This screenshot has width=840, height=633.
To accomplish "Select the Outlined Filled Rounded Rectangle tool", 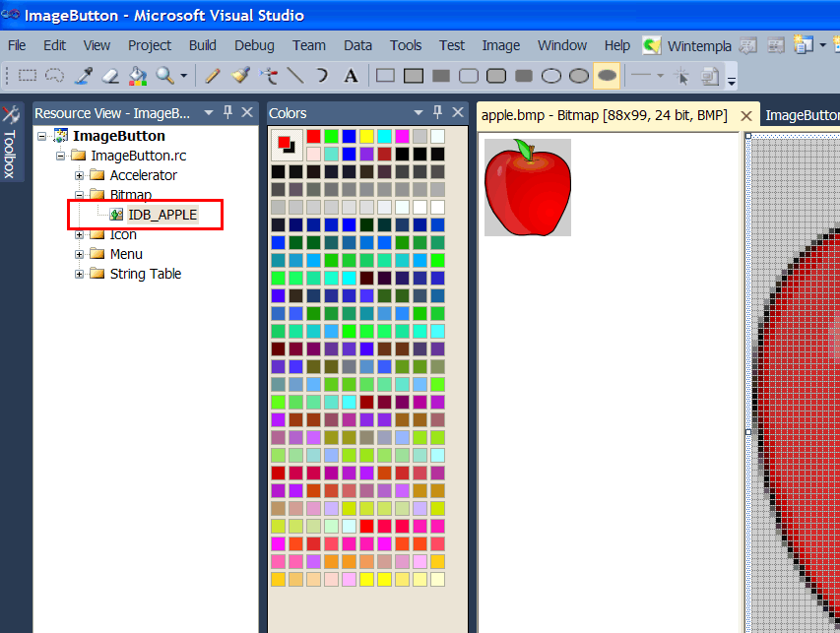I will (496, 76).
